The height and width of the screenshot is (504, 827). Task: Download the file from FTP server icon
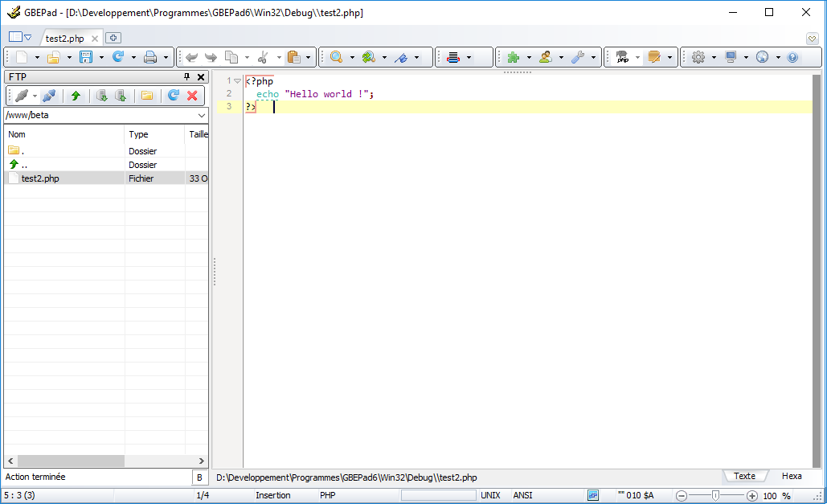[x=102, y=96]
